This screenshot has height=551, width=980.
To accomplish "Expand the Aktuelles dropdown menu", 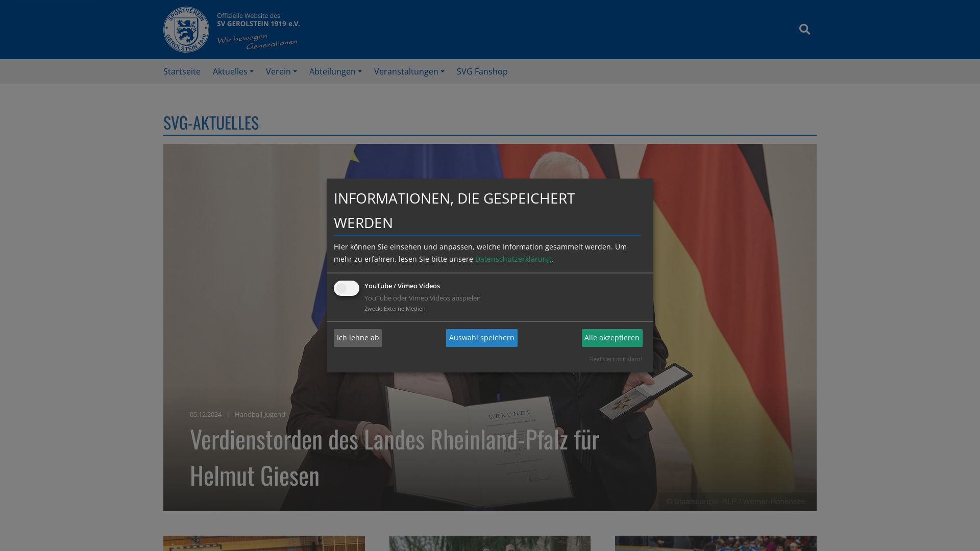I will click(233, 71).
